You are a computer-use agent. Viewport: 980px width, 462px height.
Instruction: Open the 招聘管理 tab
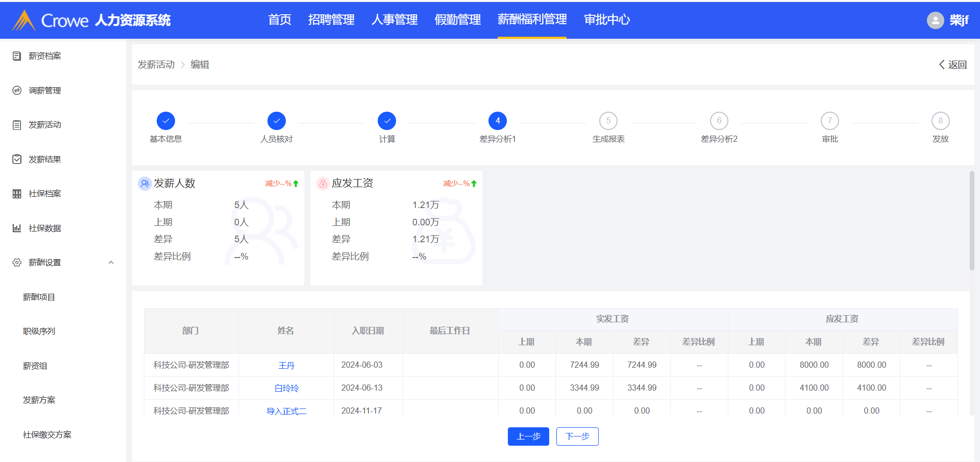coord(331,20)
